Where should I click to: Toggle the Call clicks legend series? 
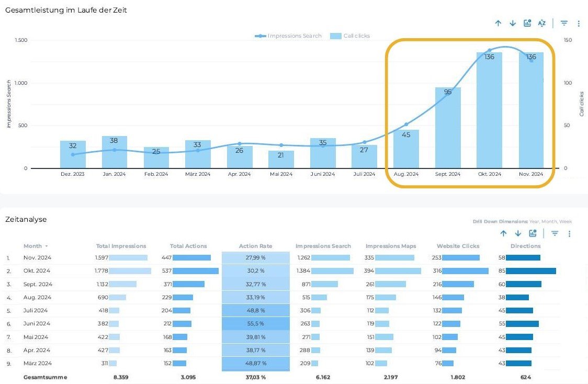[x=350, y=36]
